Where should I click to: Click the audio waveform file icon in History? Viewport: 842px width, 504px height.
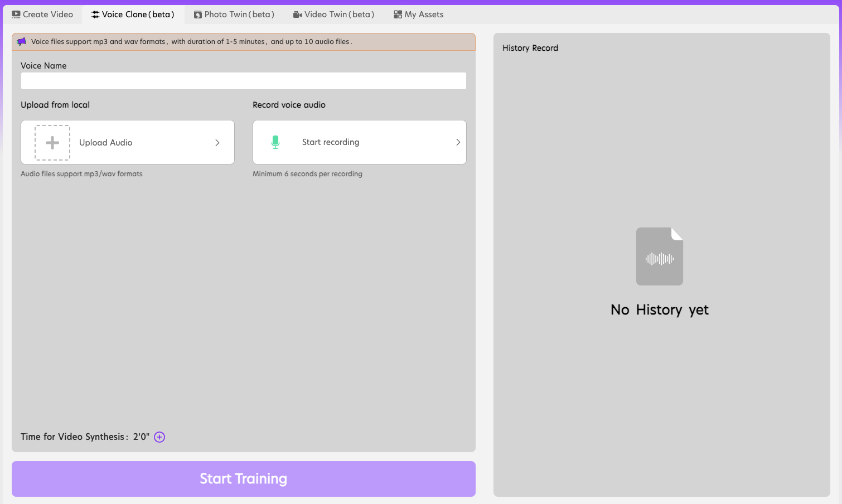pyautogui.click(x=660, y=256)
